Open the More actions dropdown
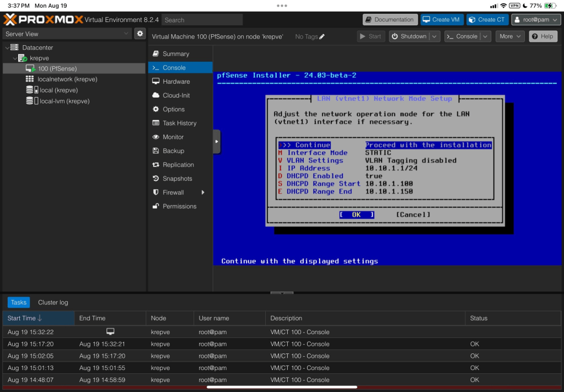Viewport: 564px width, 392px height. (x=510, y=36)
